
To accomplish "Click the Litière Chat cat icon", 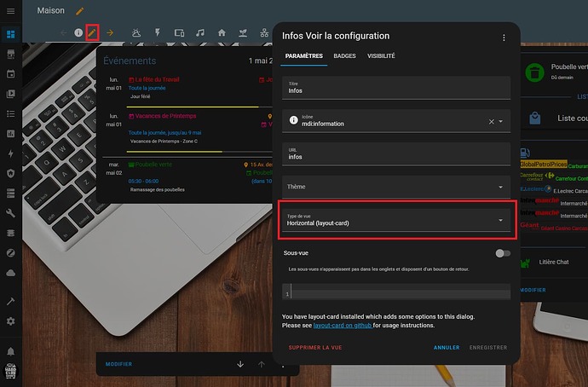I will coord(525,263).
